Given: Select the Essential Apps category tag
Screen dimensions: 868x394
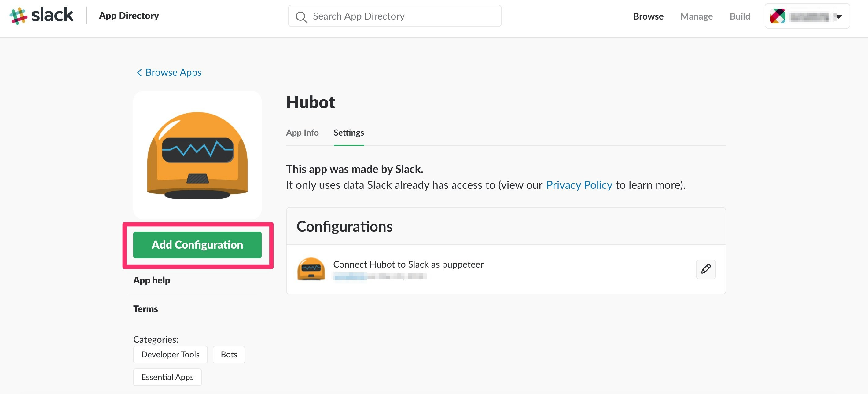Looking at the screenshot, I should (x=167, y=377).
